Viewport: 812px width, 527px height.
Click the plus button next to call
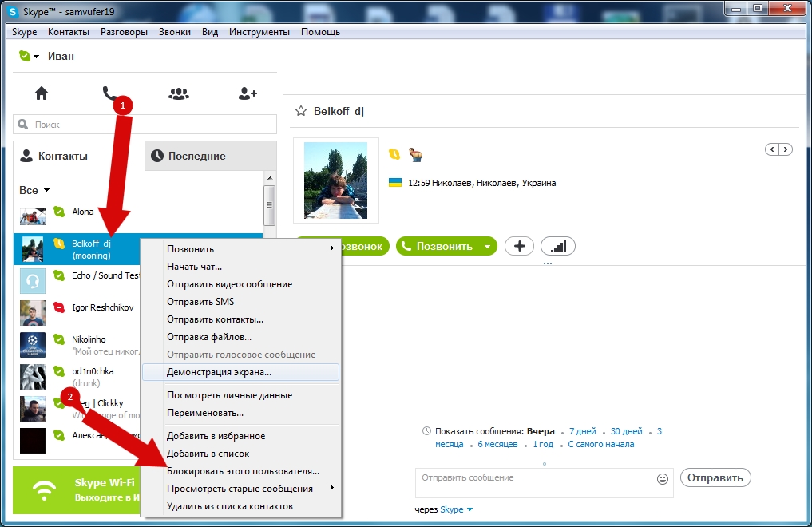click(520, 247)
